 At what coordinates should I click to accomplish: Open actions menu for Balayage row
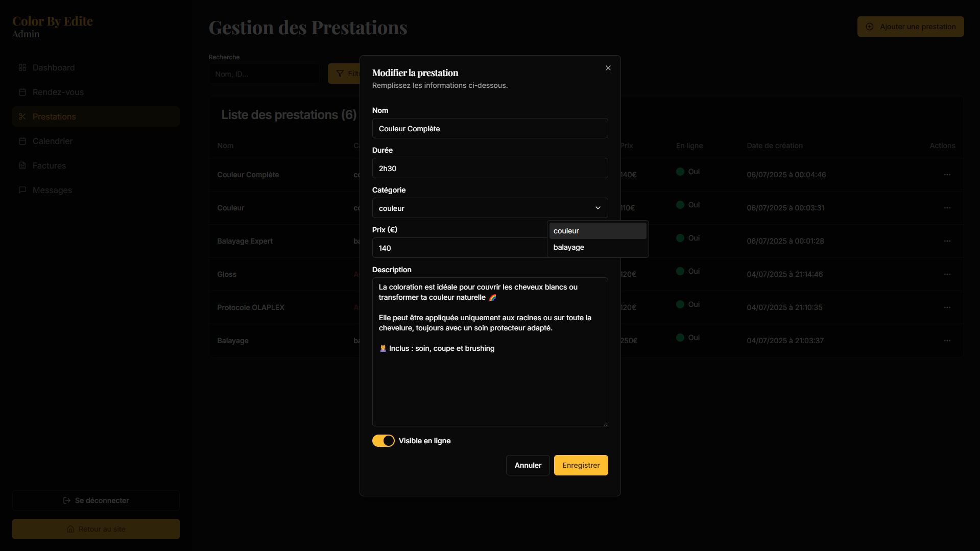tap(947, 341)
